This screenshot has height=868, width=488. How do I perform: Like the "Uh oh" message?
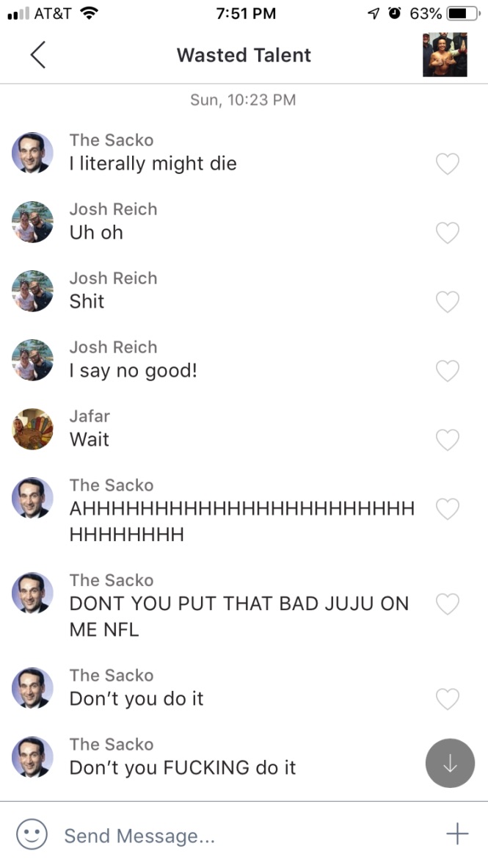448,233
